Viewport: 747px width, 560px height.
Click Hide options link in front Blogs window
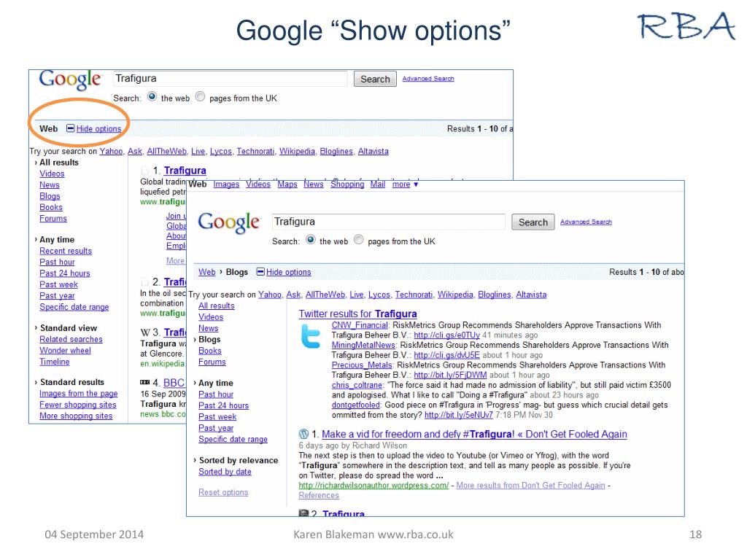click(x=289, y=272)
